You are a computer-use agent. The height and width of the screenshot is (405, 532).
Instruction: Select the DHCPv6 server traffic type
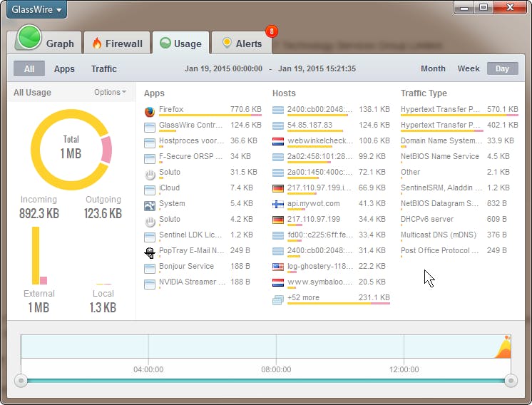point(459,220)
